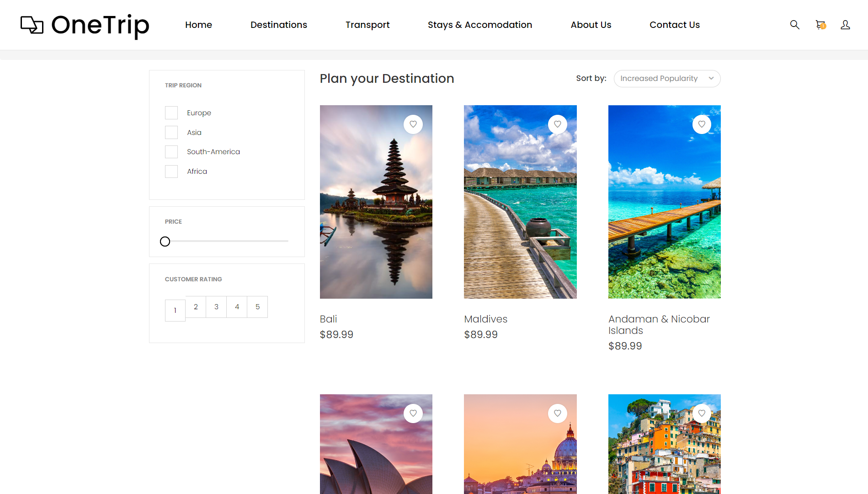This screenshot has width=868, height=494.
Task: Click the heart icon on the Sydney Opera House image
Action: click(x=413, y=413)
